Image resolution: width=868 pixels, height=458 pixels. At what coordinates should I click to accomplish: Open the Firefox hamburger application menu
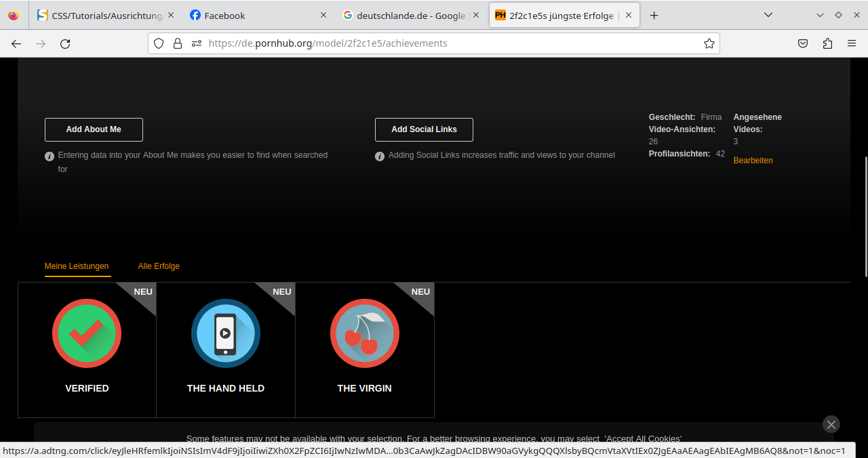852,43
